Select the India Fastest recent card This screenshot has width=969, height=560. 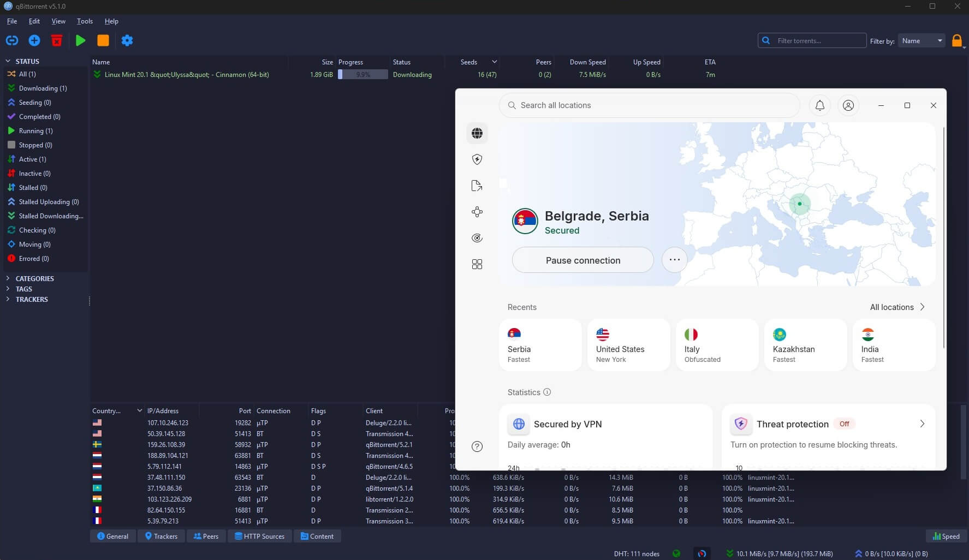coord(894,345)
